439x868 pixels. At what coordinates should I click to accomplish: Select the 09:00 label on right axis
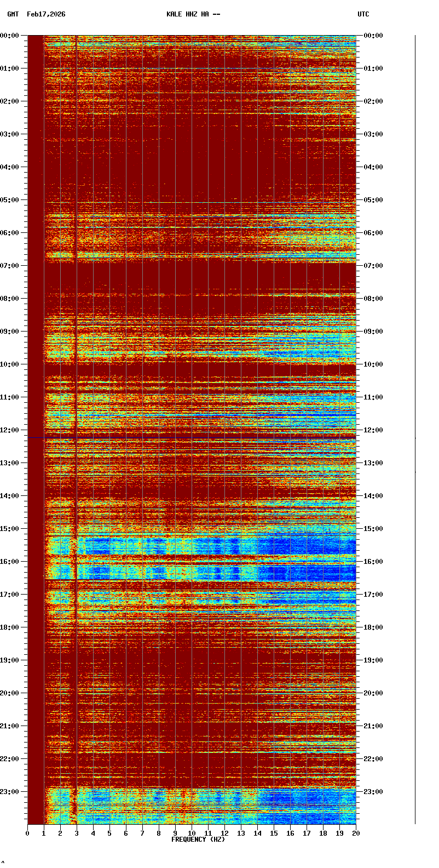click(373, 332)
